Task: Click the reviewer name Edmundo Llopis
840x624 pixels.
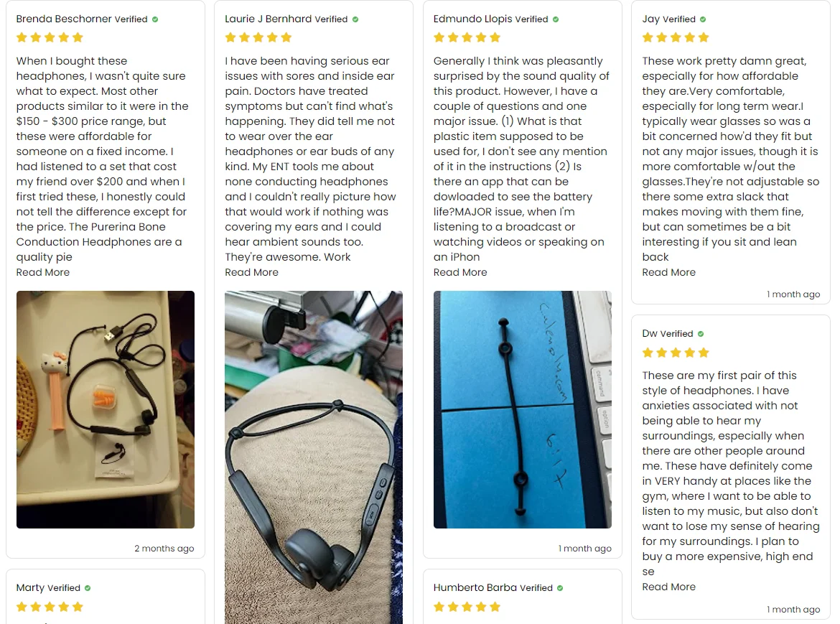Action: [x=473, y=19]
